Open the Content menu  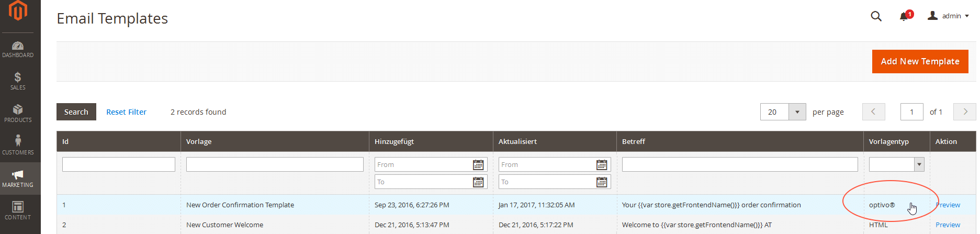pos(18,210)
